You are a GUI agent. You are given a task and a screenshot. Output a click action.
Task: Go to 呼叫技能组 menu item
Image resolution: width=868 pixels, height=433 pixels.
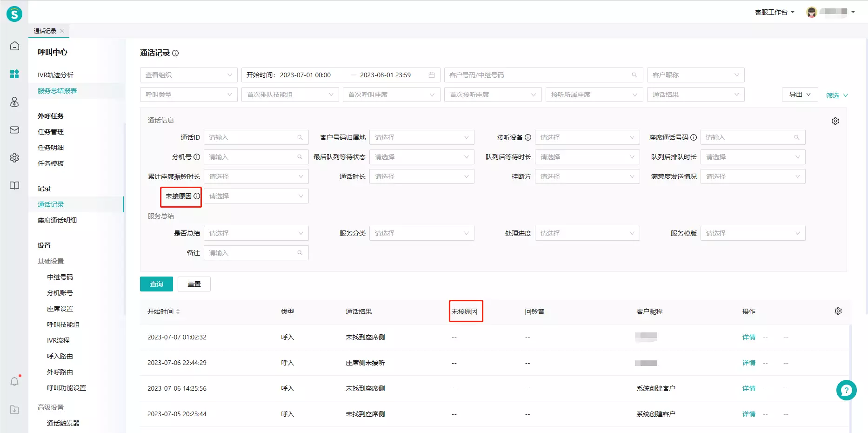coord(63,325)
